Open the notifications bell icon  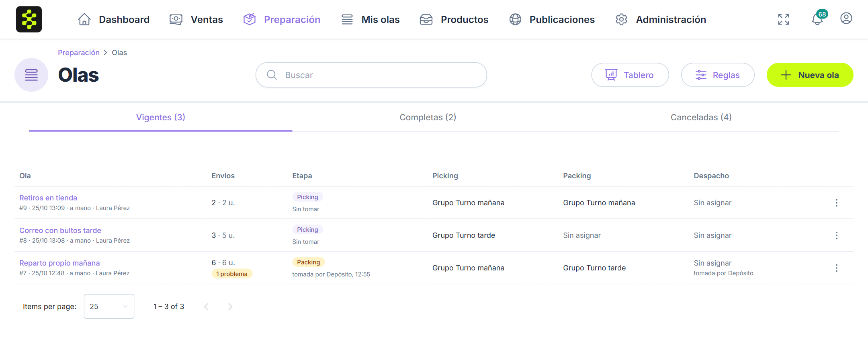(x=817, y=19)
